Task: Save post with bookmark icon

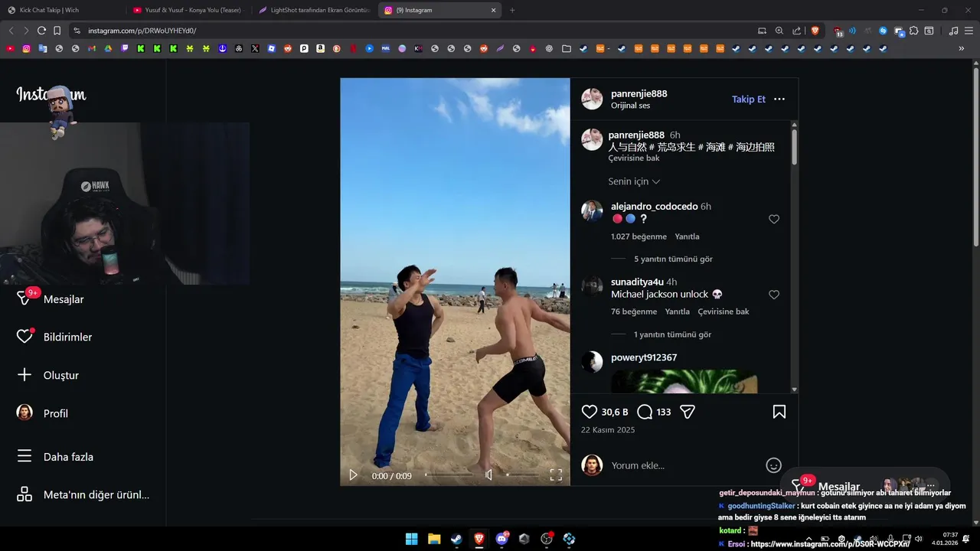Action: [779, 412]
